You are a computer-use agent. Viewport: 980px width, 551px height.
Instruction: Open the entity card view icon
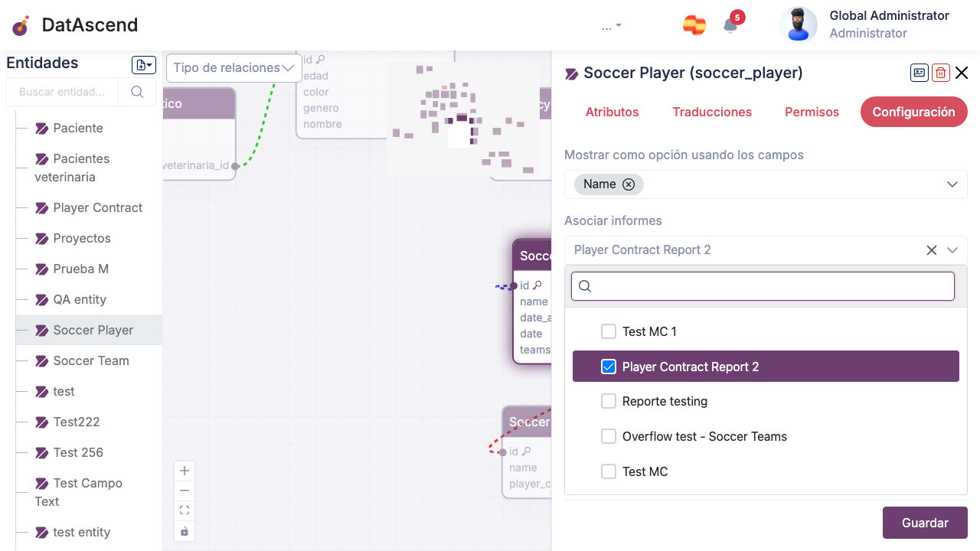920,73
